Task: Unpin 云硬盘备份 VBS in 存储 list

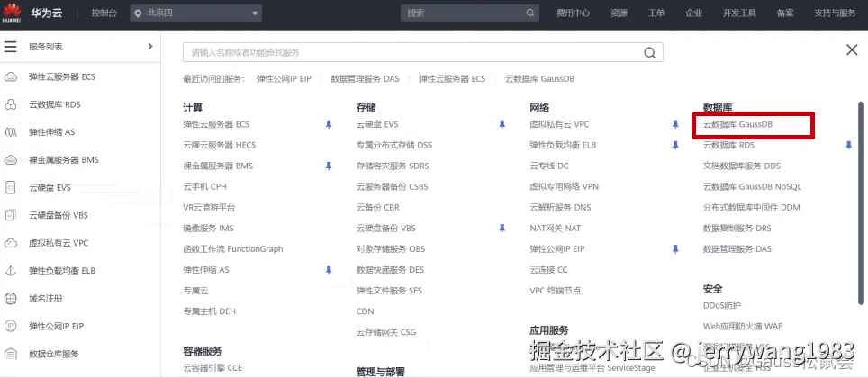Action: (502, 228)
